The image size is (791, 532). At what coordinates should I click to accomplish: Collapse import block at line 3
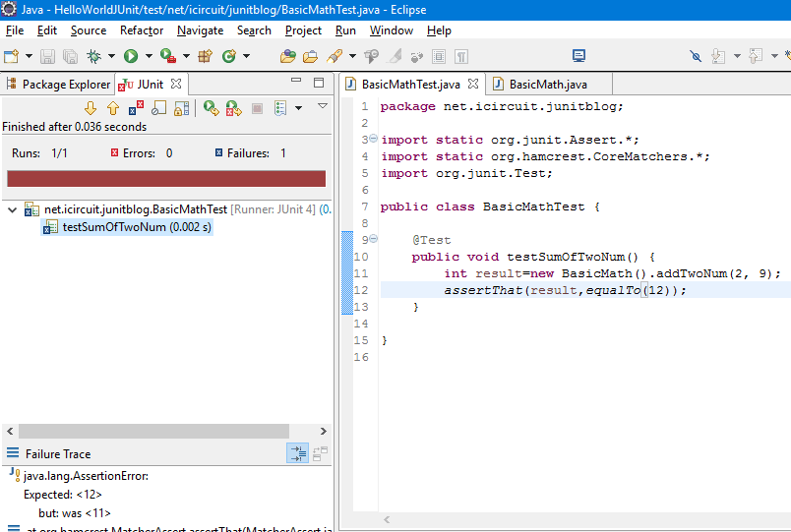click(373, 139)
